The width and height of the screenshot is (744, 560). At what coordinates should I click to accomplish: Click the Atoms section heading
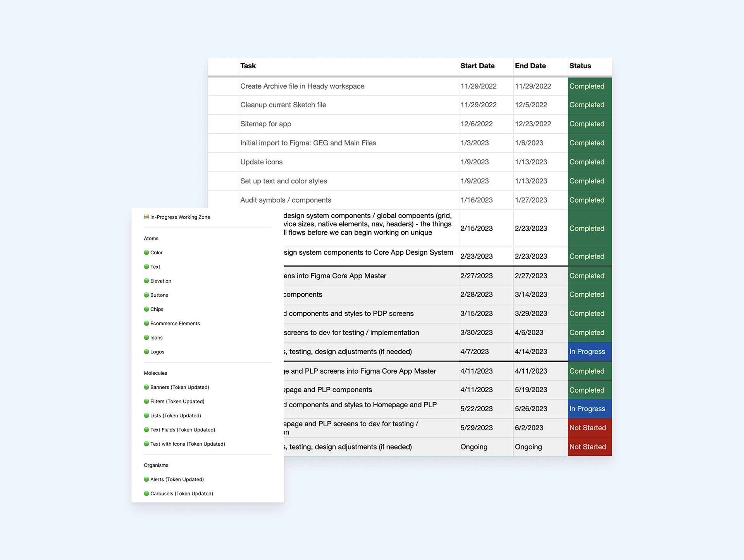coord(151,238)
